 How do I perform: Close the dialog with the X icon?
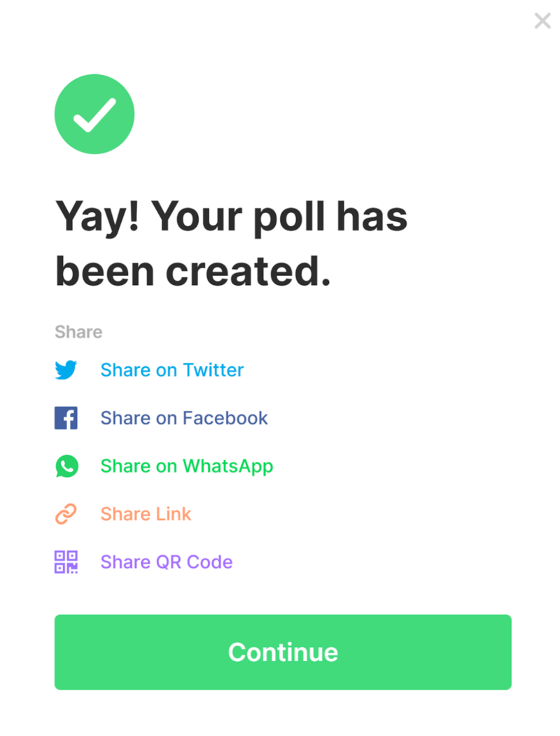pyautogui.click(x=542, y=20)
